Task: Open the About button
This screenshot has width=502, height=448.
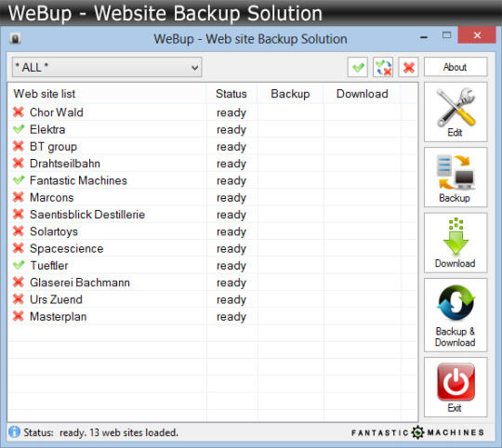Action: (x=456, y=67)
